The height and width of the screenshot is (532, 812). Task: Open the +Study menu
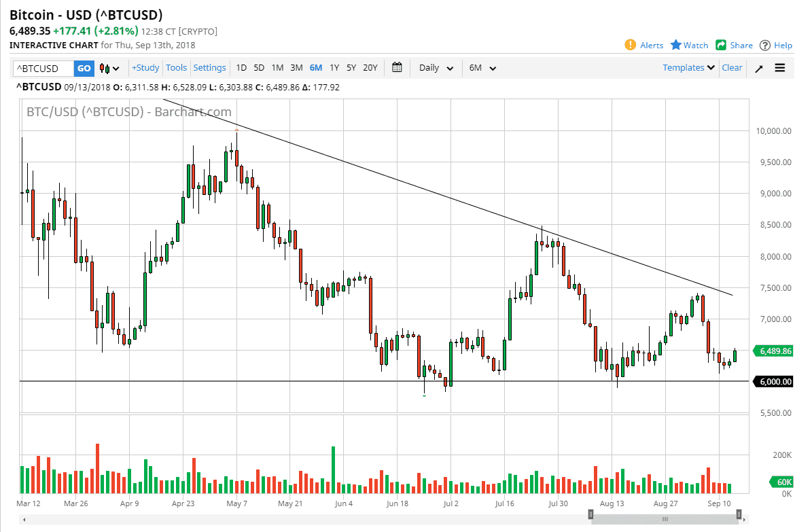(145, 67)
